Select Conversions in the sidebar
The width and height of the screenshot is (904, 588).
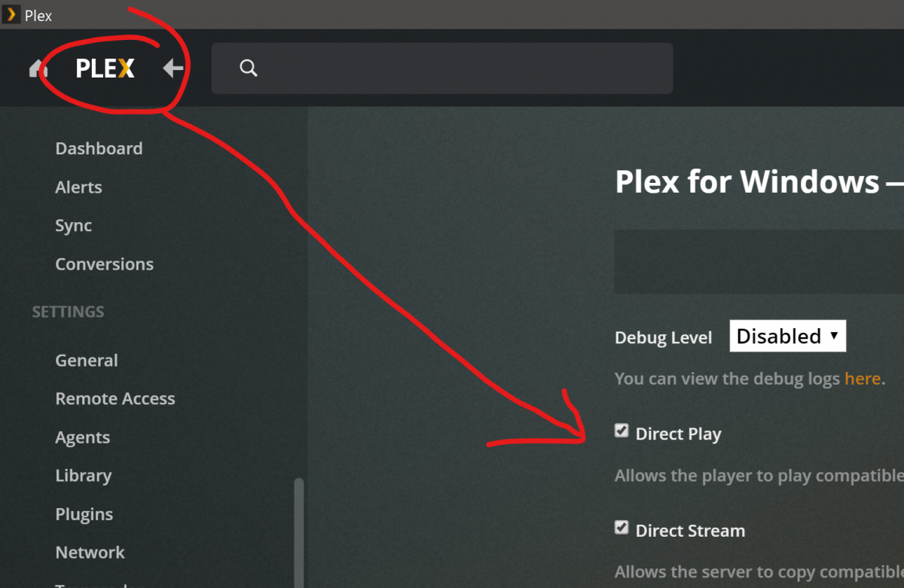tap(104, 264)
